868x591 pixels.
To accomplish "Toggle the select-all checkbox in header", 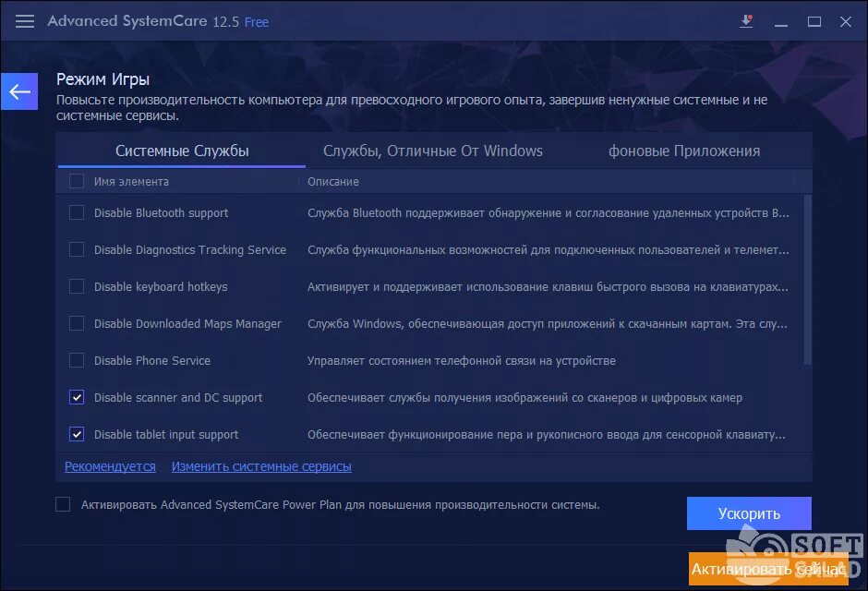I will 77,181.
